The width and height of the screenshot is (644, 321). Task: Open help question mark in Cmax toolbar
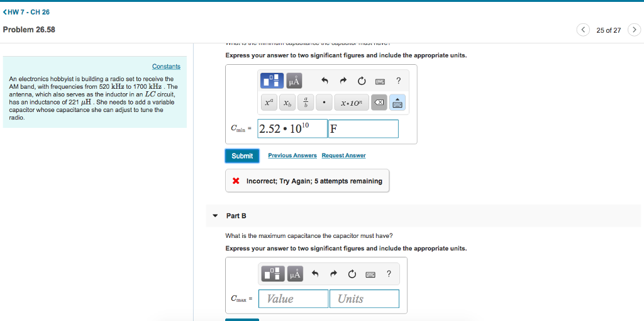pyautogui.click(x=389, y=273)
